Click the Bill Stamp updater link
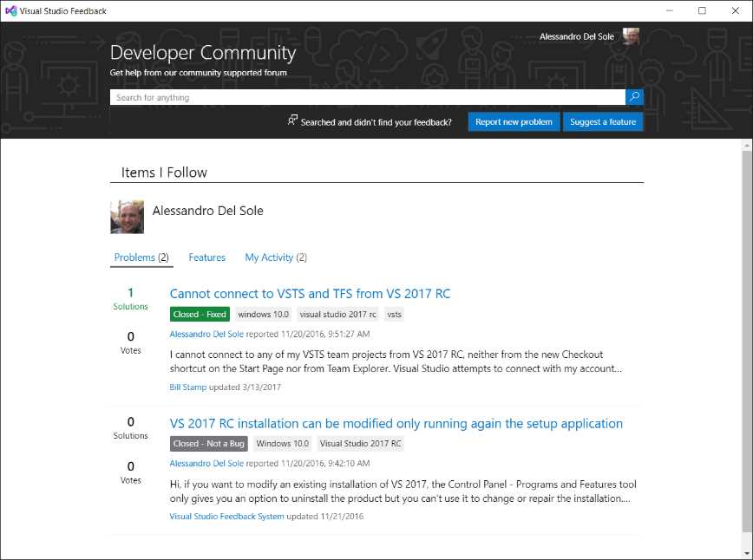Image resolution: width=753 pixels, height=560 pixels. pyautogui.click(x=188, y=387)
